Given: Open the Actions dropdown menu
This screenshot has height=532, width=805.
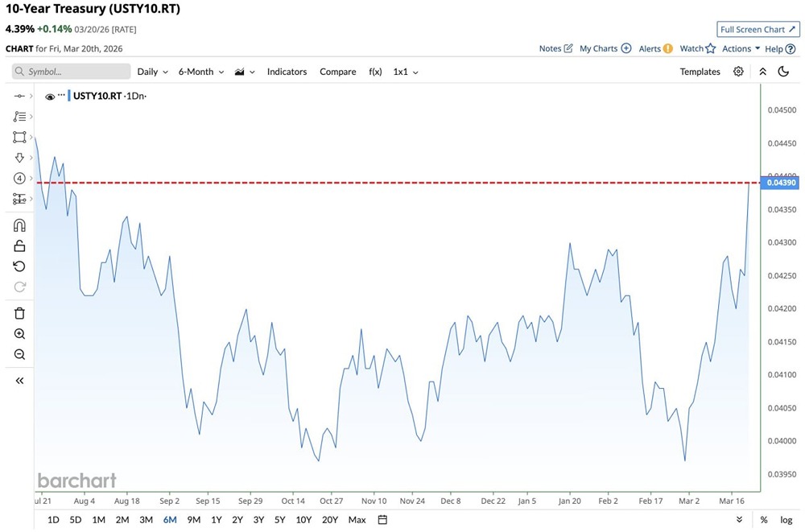Looking at the screenshot, I should coord(741,48).
